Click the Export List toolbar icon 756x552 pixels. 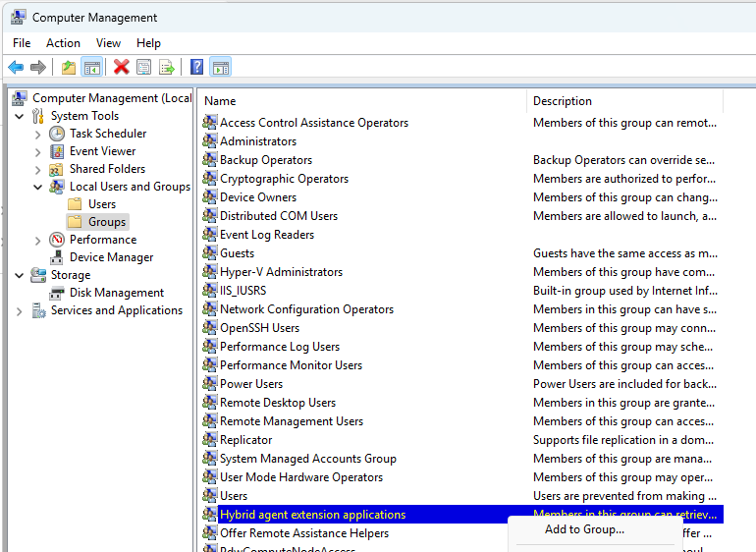click(167, 67)
